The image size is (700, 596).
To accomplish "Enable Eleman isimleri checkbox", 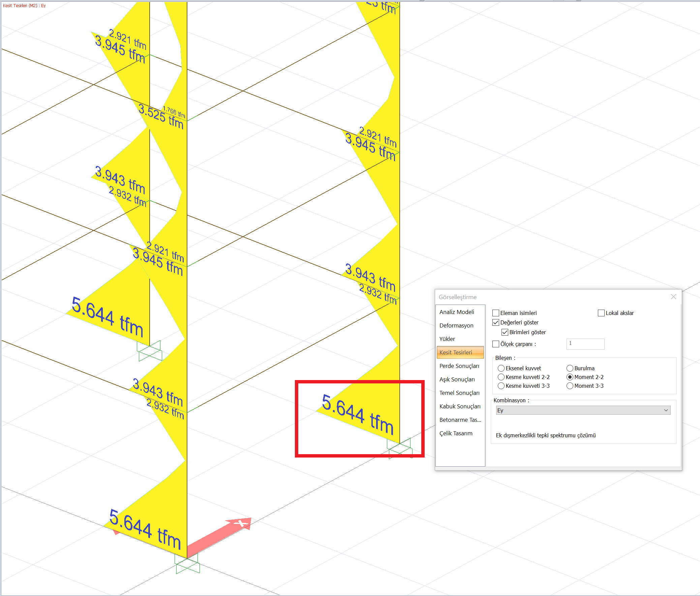I will click(x=496, y=313).
